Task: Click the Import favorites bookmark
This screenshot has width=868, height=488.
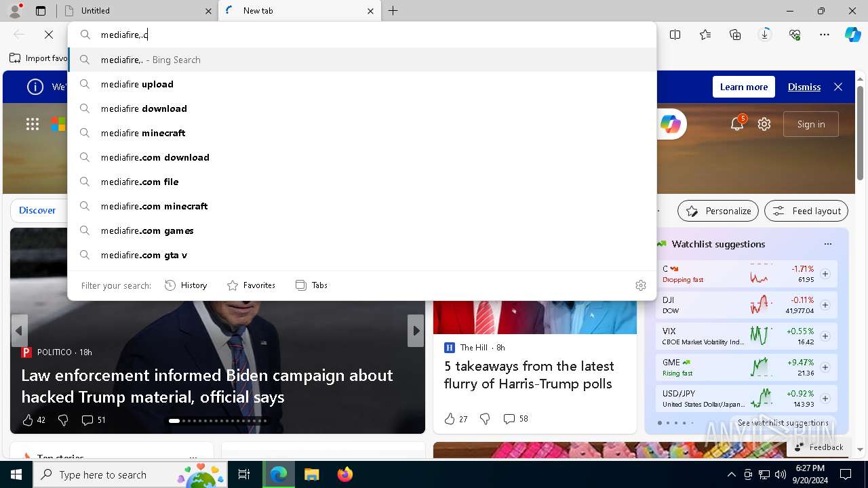Action: (39, 58)
